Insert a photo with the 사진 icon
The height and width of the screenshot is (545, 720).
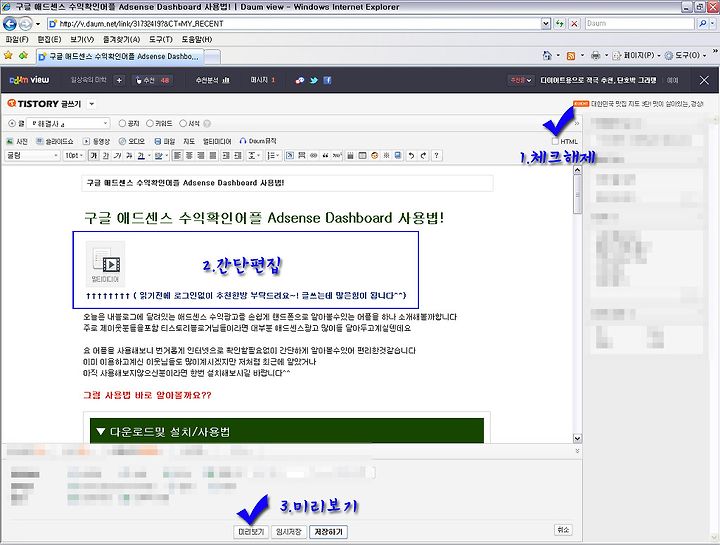pos(17,141)
